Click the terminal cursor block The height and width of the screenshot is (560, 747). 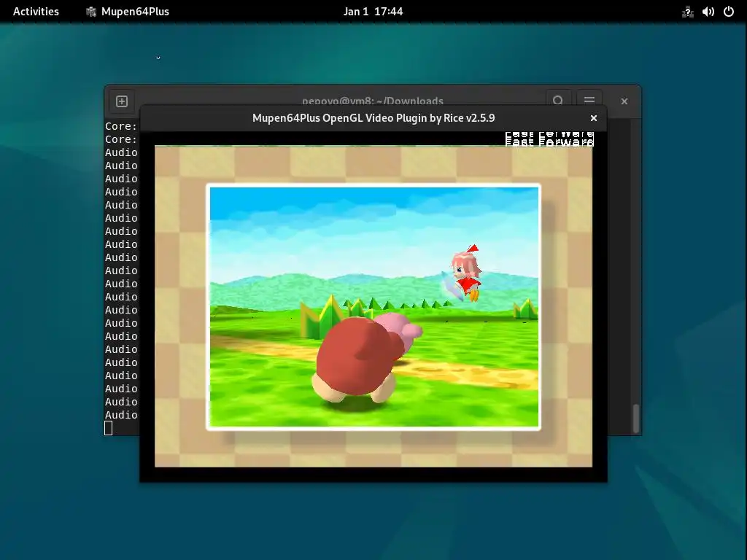(x=109, y=428)
